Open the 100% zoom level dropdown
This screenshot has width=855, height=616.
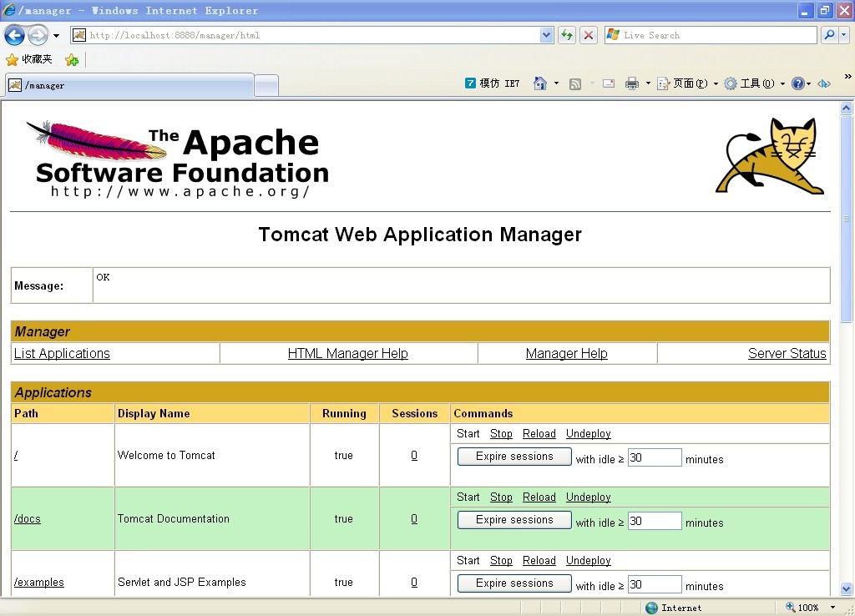click(x=832, y=608)
